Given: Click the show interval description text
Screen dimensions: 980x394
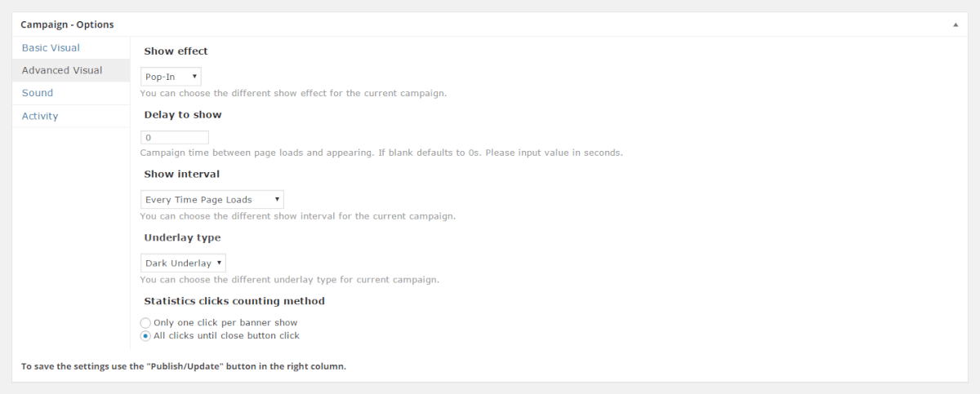Looking at the screenshot, I should [297, 217].
